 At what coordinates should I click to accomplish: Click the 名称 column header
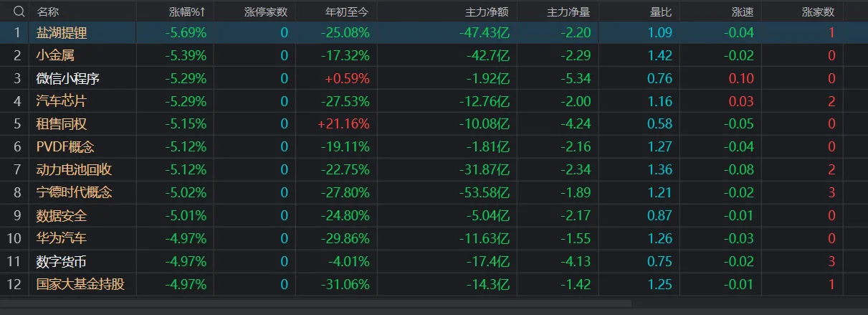tap(48, 11)
